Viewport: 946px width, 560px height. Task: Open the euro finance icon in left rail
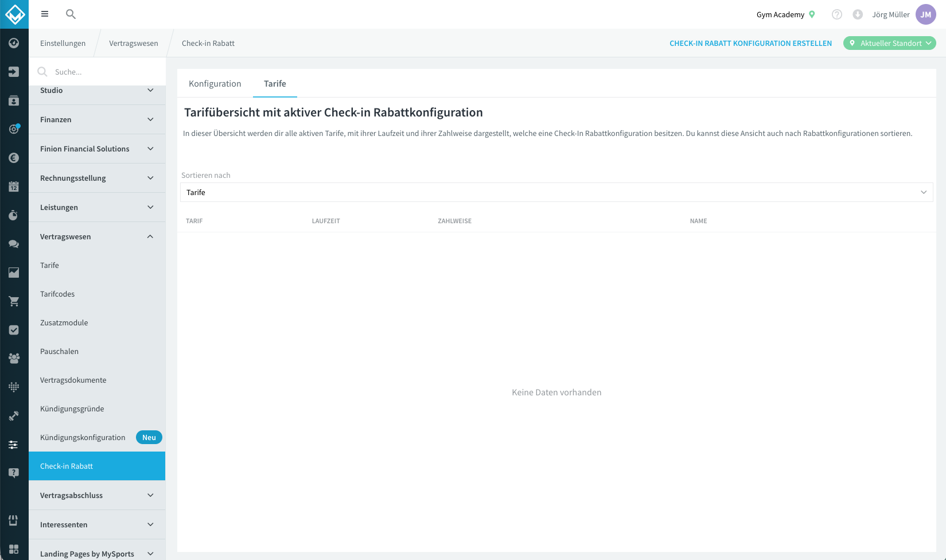coord(14,158)
